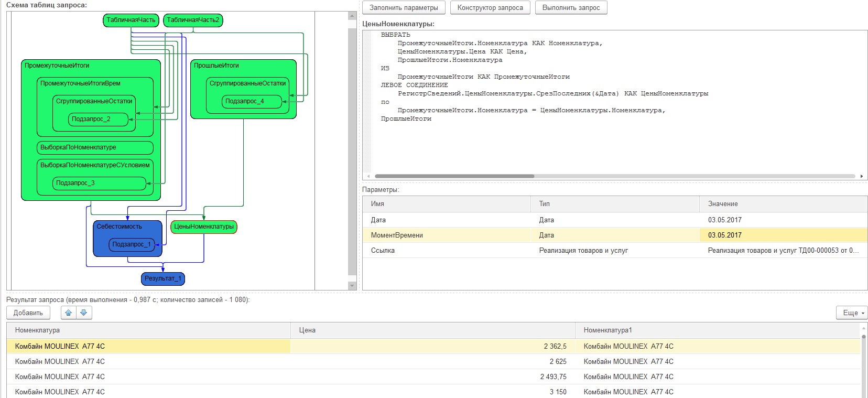Move result row up with arrow icon
Image resolution: width=868 pixels, height=398 pixels.
[x=69, y=313]
